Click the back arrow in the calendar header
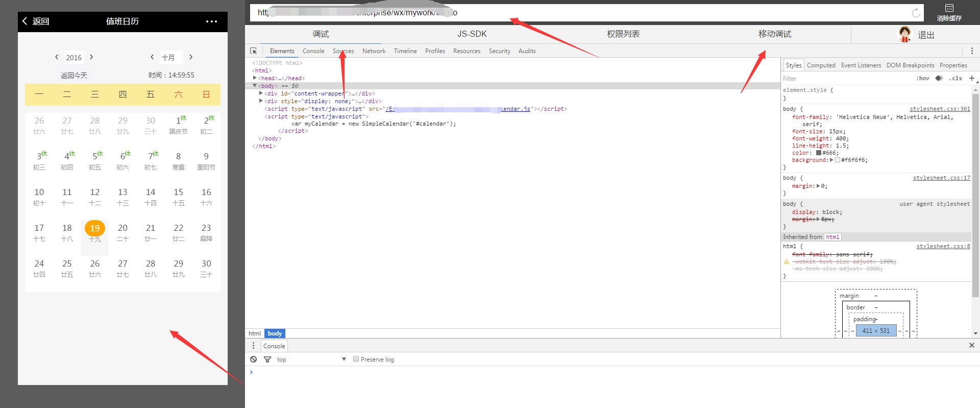Viewport: 980px width, 408px height. click(x=25, y=21)
